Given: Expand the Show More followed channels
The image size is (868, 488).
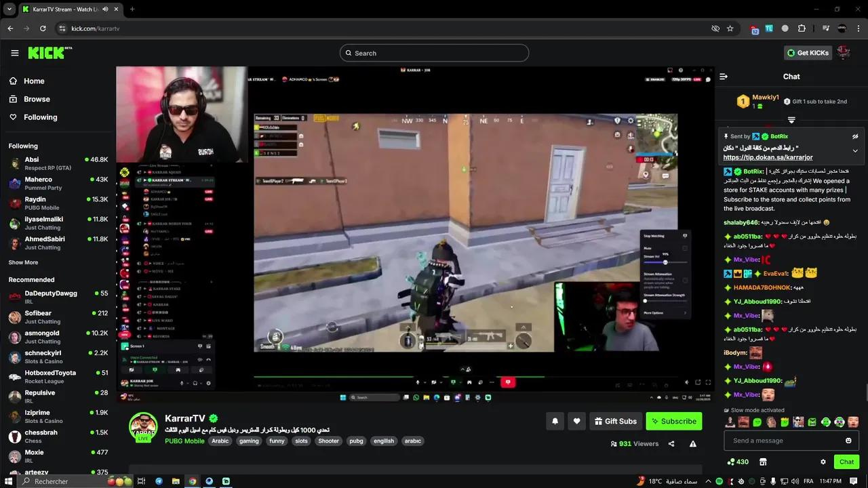Looking at the screenshot, I should coord(23,262).
